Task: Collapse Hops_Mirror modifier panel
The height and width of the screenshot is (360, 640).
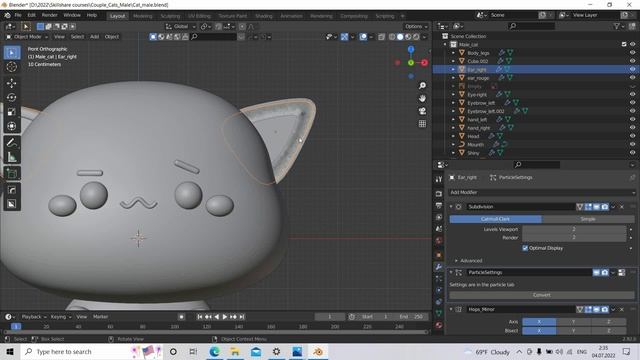Action: coord(451,309)
